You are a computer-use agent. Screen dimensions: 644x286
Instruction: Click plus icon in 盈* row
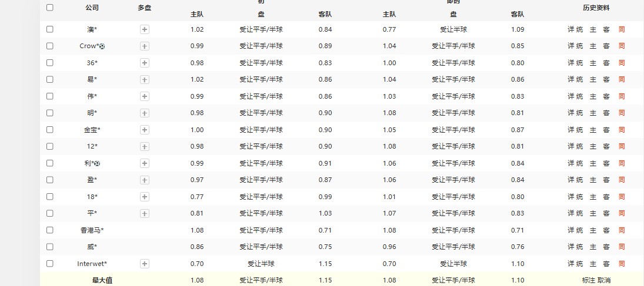[x=145, y=180]
